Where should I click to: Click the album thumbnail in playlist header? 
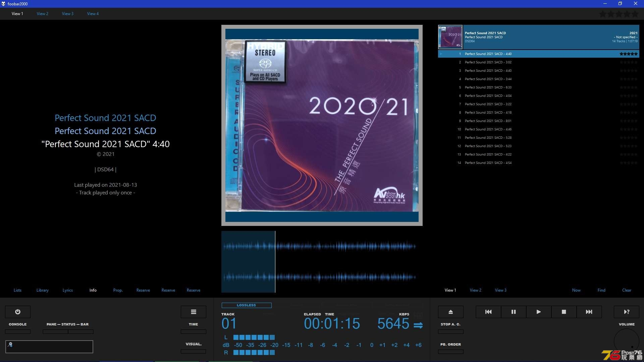click(450, 37)
